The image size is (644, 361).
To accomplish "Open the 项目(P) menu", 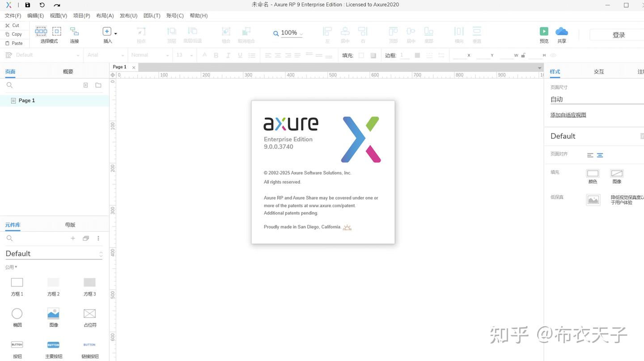I will pos(81,16).
